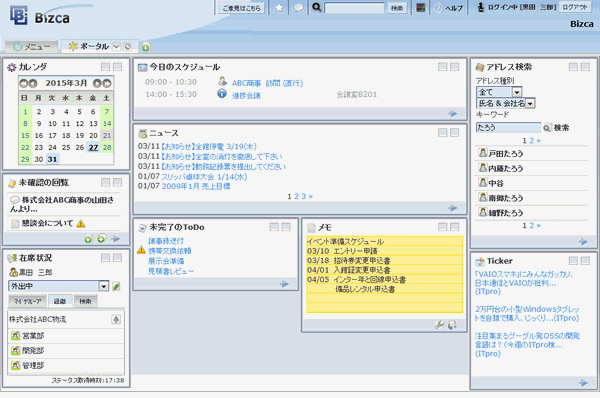Open the ポータル tab dropdown arrow
Image resolution: width=600 pixels, height=398 pixels.
pos(116,46)
